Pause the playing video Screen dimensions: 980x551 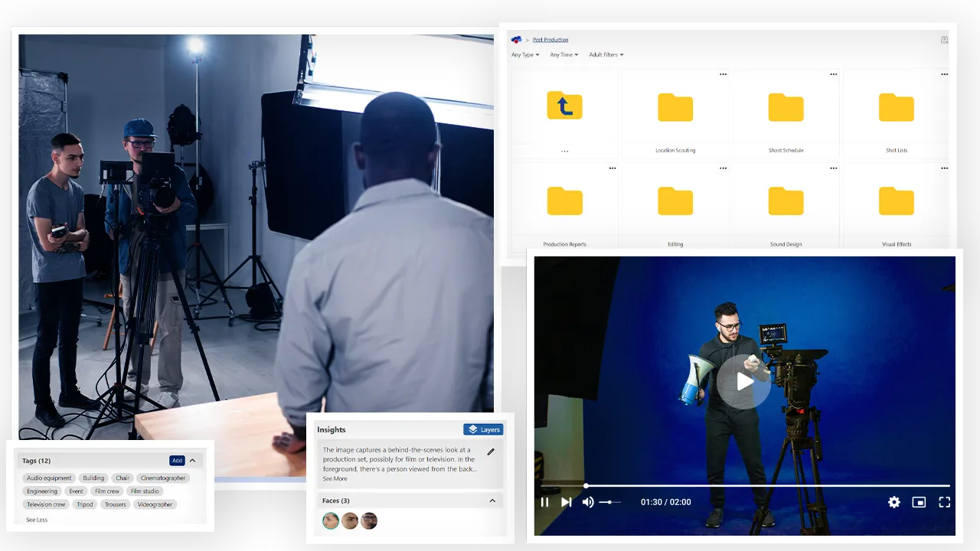click(x=544, y=502)
